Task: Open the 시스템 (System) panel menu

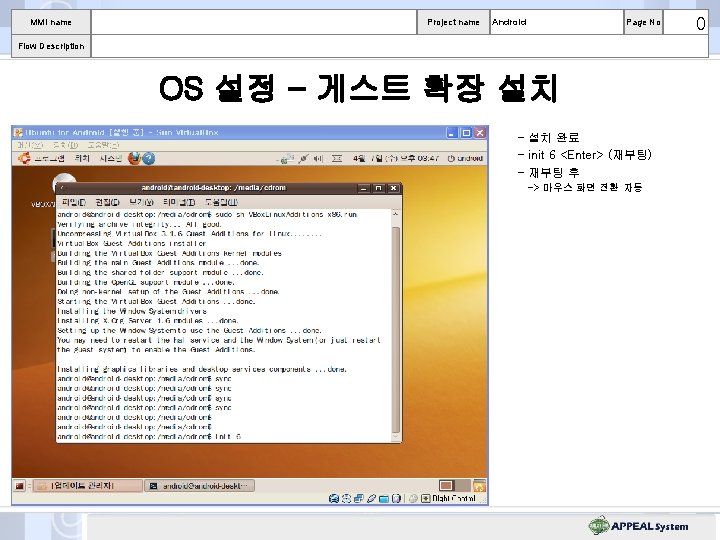Action: pyautogui.click(x=111, y=158)
